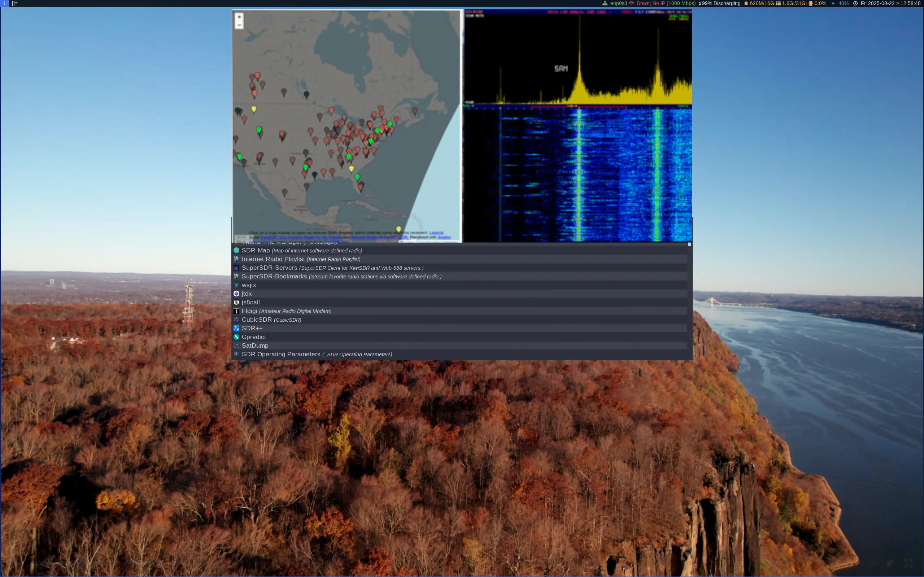The width and height of the screenshot is (924, 577).
Task: Click the enp0s3 network status icon
Action: (x=606, y=3)
